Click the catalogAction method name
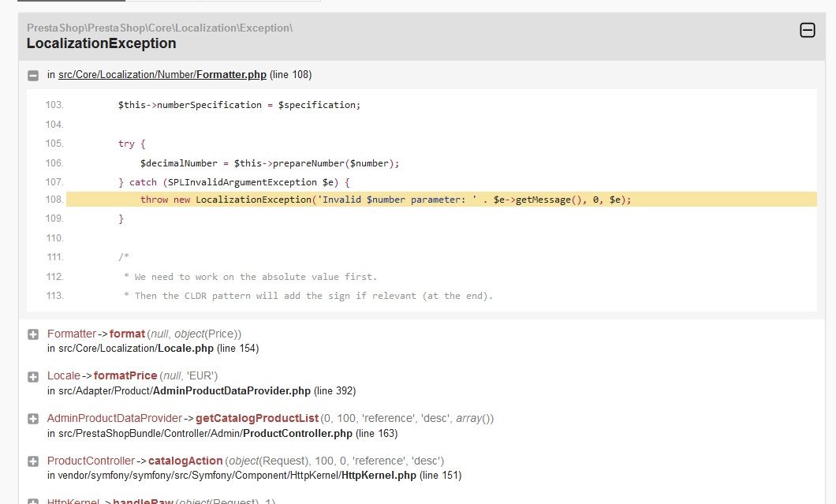The height and width of the screenshot is (504, 836). [x=185, y=461]
